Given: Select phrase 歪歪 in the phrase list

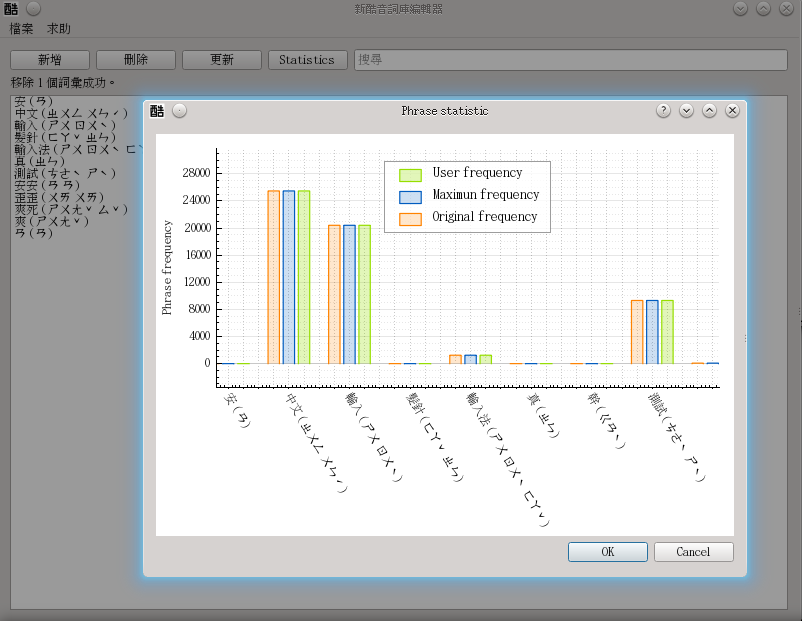Looking at the screenshot, I should 59,197.
